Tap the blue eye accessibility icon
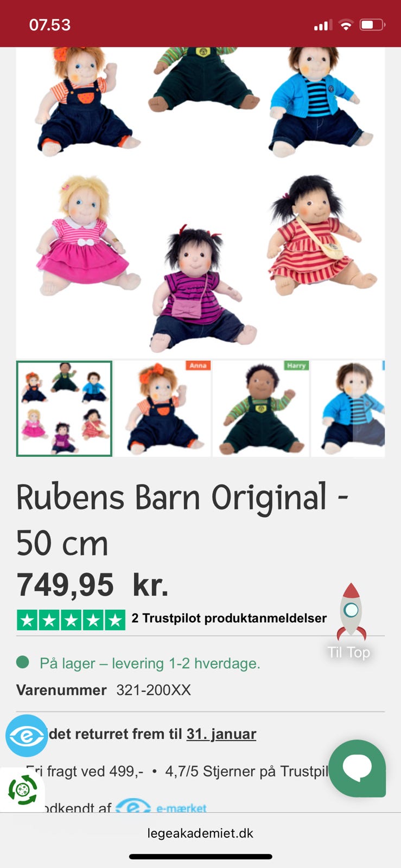This screenshot has width=401, height=868. pyautogui.click(x=27, y=736)
